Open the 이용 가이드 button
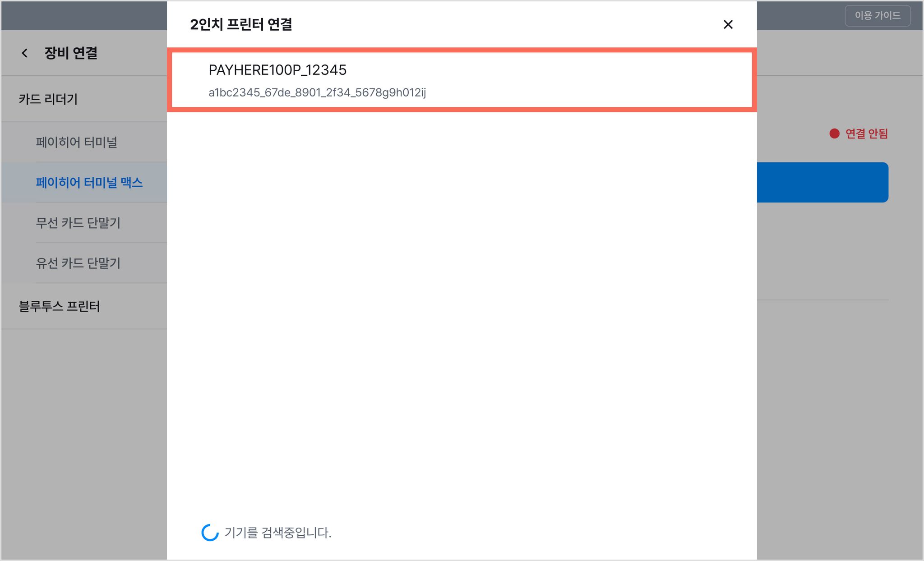 tap(878, 15)
